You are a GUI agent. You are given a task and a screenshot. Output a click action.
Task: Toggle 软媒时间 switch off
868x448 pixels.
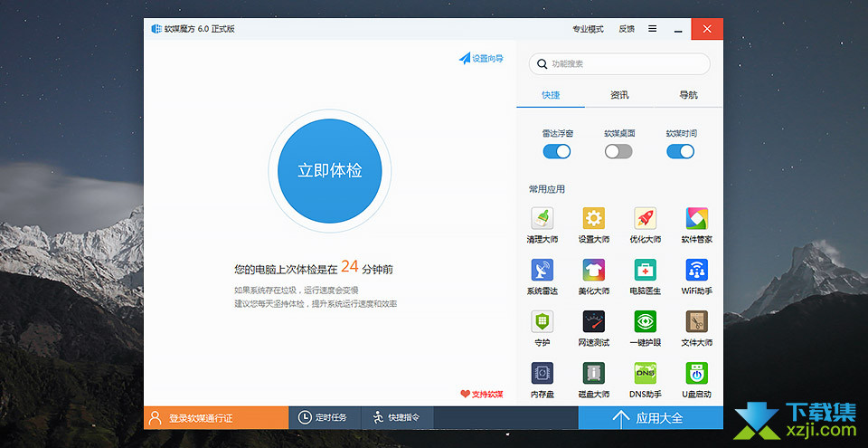680,151
